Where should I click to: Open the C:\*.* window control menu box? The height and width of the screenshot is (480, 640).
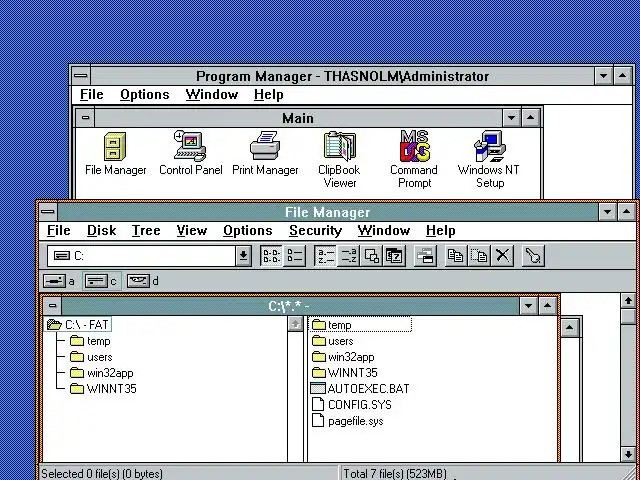[x=52, y=306]
